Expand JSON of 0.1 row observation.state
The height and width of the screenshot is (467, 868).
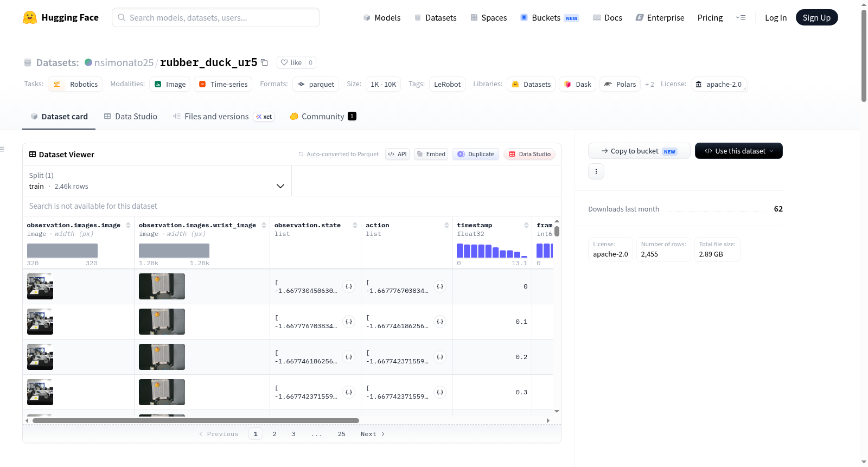349,322
